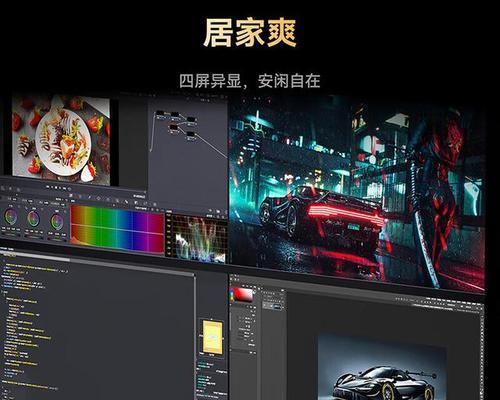Click the red color picker field in Photoshop
This screenshot has height=400, width=500.
coord(244,295)
